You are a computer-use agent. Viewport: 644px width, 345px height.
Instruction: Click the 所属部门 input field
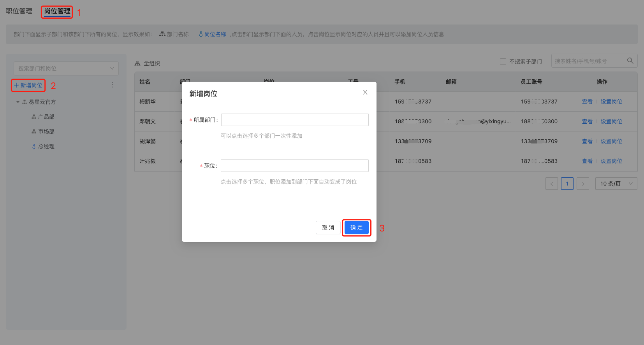pos(294,120)
